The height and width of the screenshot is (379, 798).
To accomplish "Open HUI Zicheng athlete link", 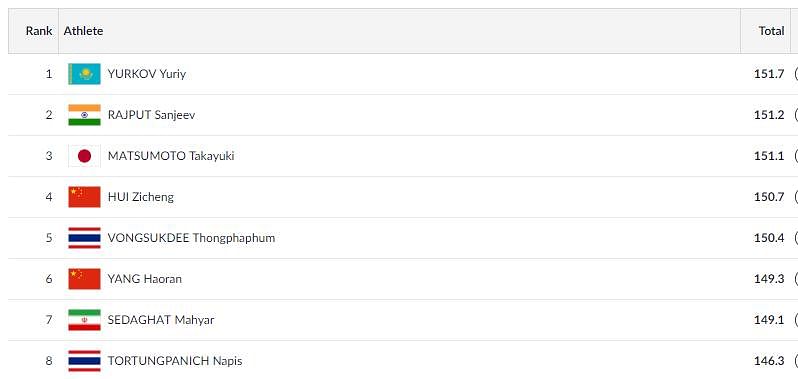I will pyautogui.click(x=140, y=197).
